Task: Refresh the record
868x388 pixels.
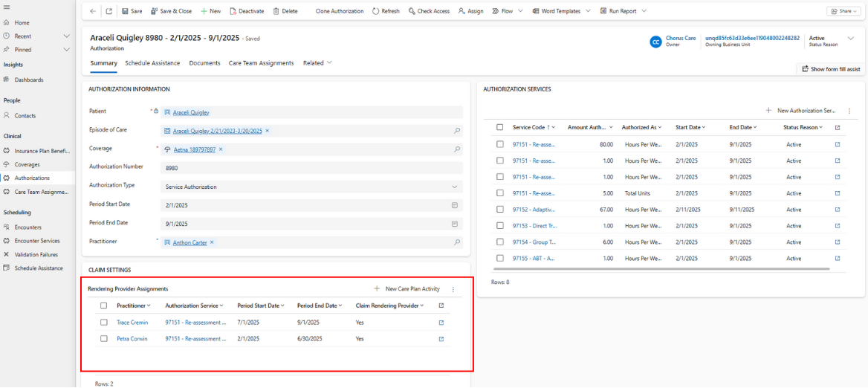Action: click(386, 11)
